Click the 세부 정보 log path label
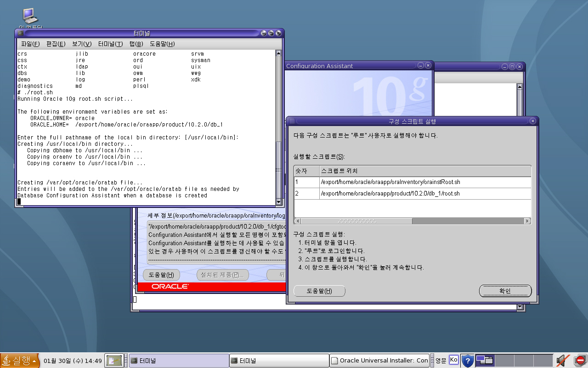The image size is (588, 368). 216,215
